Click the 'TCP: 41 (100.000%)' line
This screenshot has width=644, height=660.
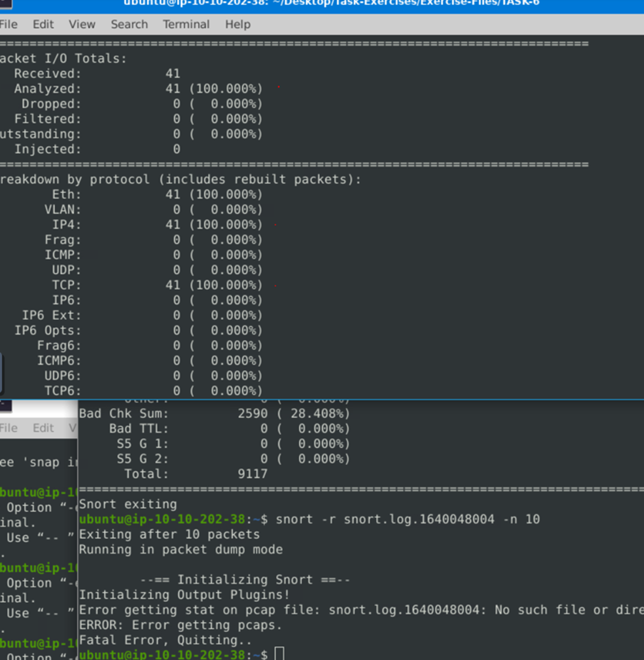[157, 285]
